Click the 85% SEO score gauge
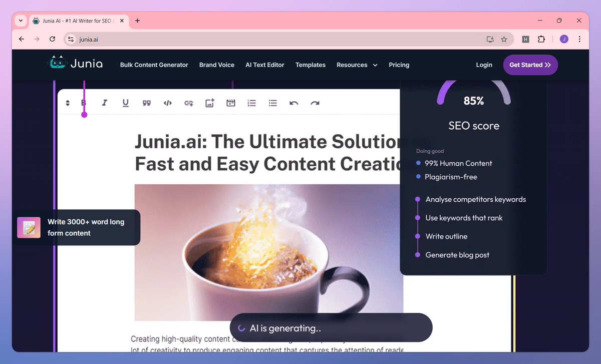Screen dimensions: 601x364 pos(474,94)
